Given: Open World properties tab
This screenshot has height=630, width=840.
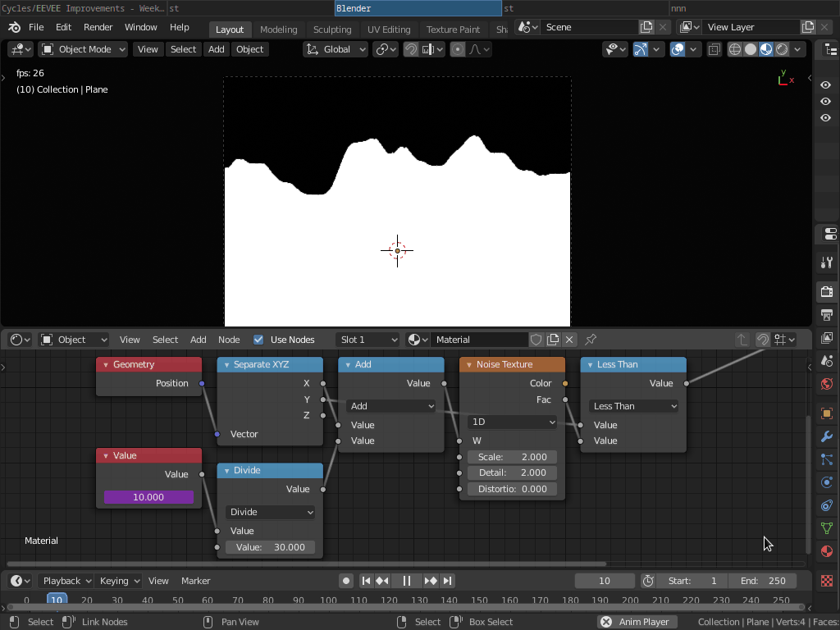Looking at the screenshot, I should 827,384.
